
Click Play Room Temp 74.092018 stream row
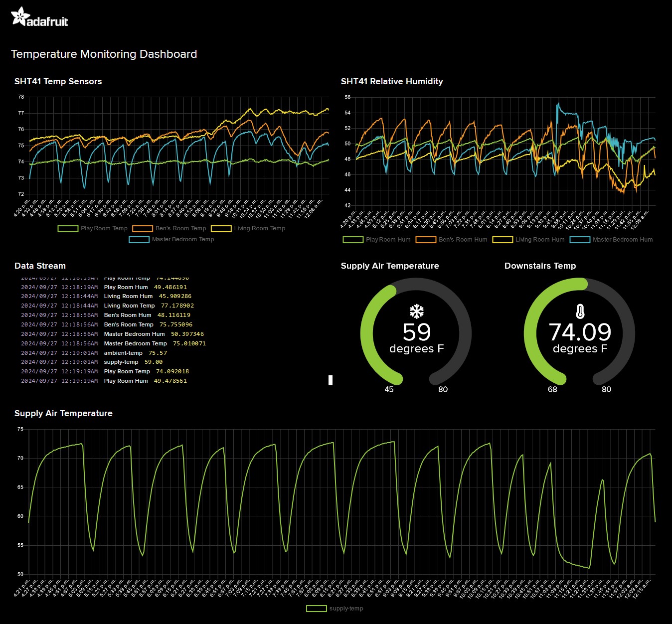pyautogui.click(x=105, y=371)
